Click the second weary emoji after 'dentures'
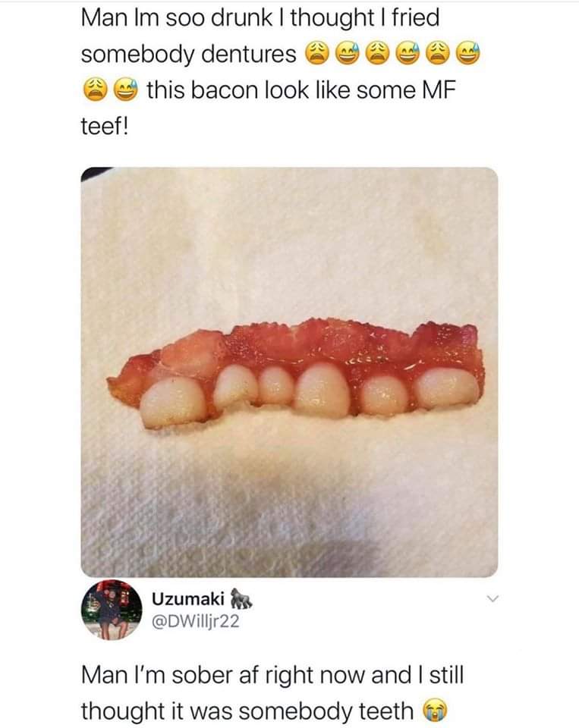 point(378,53)
